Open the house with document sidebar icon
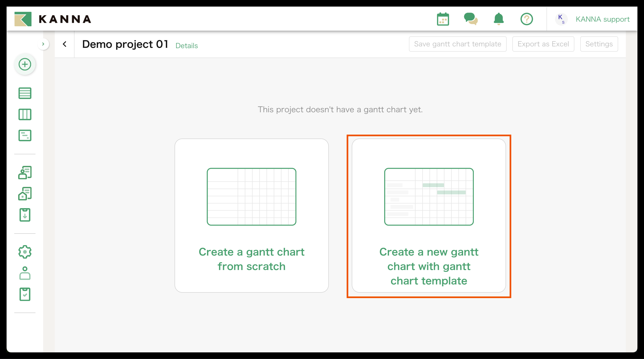 tap(25, 194)
